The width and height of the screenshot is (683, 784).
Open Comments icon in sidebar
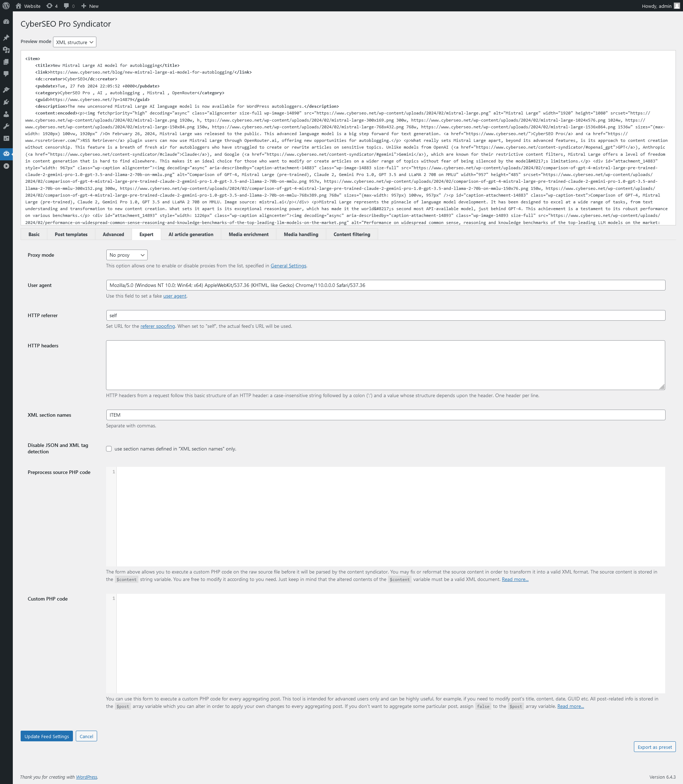pyautogui.click(x=6, y=74)
